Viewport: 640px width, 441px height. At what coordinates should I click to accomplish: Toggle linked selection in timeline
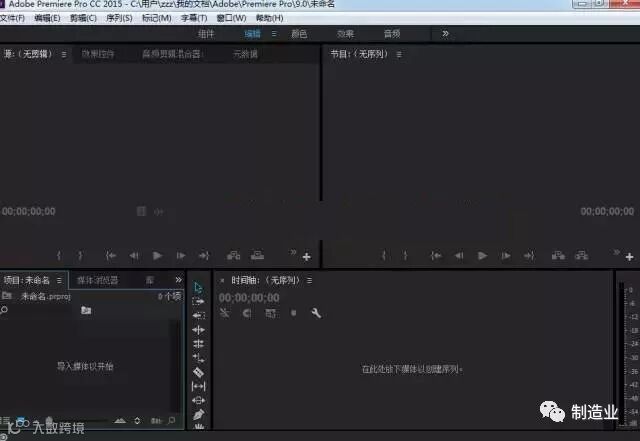pyautogui.click(x=271, y=313)
